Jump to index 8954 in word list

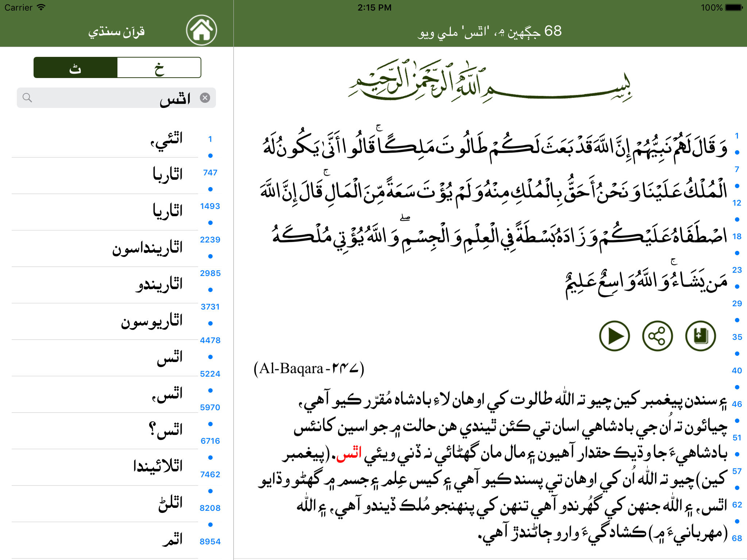(x=210, y=541)
